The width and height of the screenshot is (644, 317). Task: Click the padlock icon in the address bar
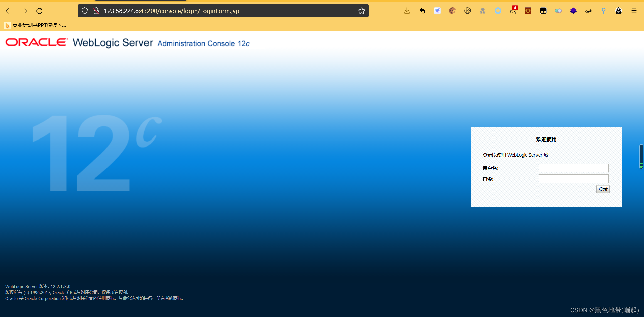point(96,11)
